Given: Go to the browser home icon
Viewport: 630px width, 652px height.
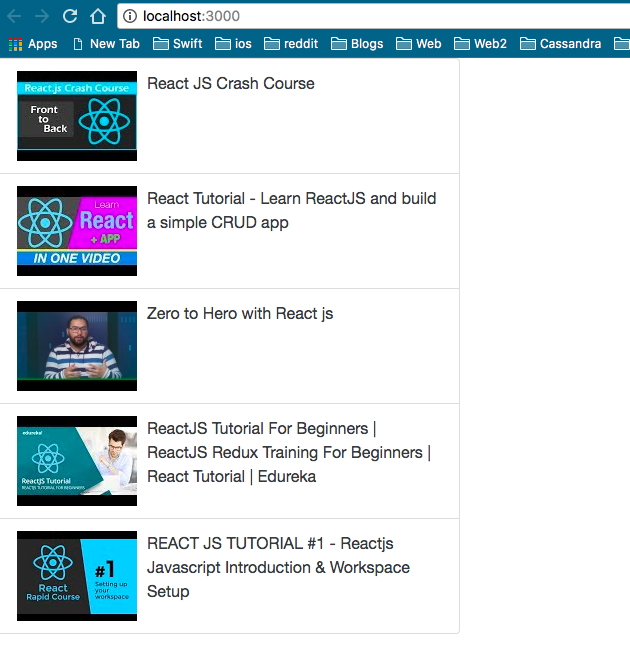Looking at the screenshot, I should (x=98, y=16).
